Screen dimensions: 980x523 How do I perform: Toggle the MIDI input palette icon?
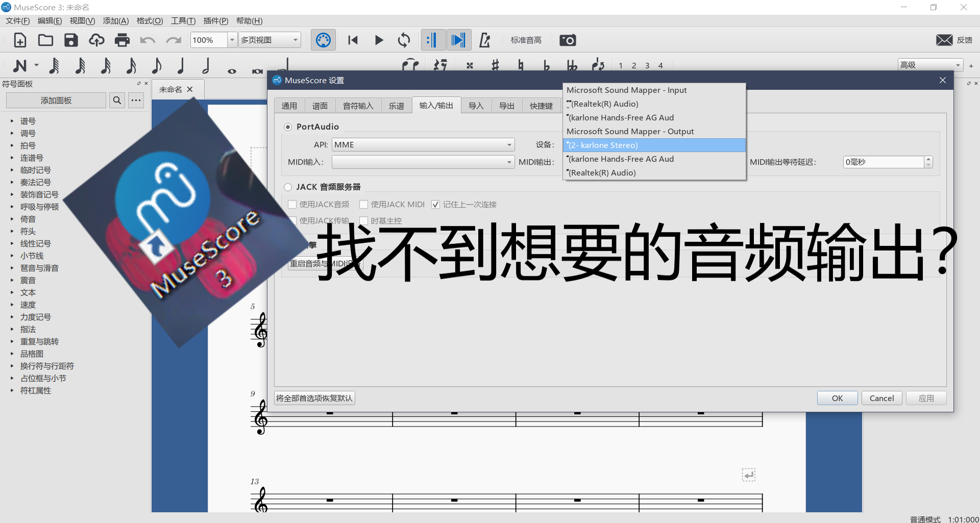[323, 40]
